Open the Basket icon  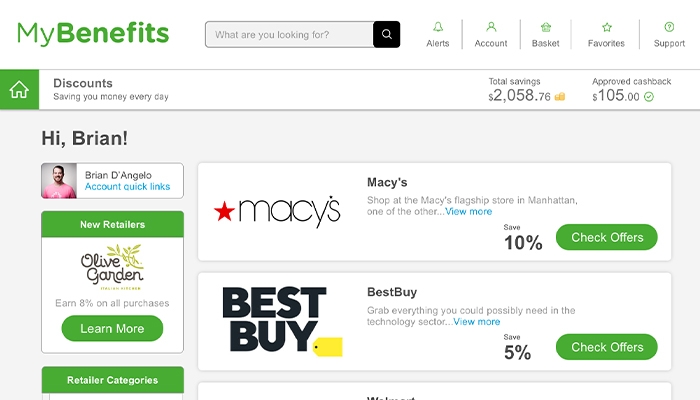(546, 28)
